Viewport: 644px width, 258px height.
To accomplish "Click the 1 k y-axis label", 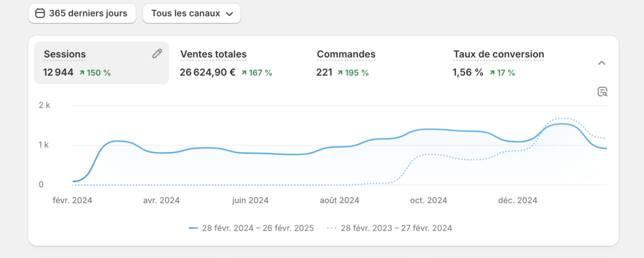I will click(45, 145).
